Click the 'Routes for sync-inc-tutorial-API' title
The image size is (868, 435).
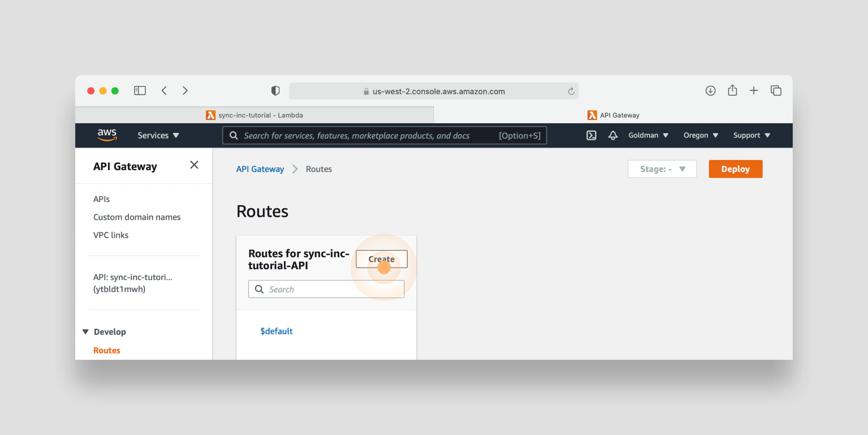click(x=299, y=259)
